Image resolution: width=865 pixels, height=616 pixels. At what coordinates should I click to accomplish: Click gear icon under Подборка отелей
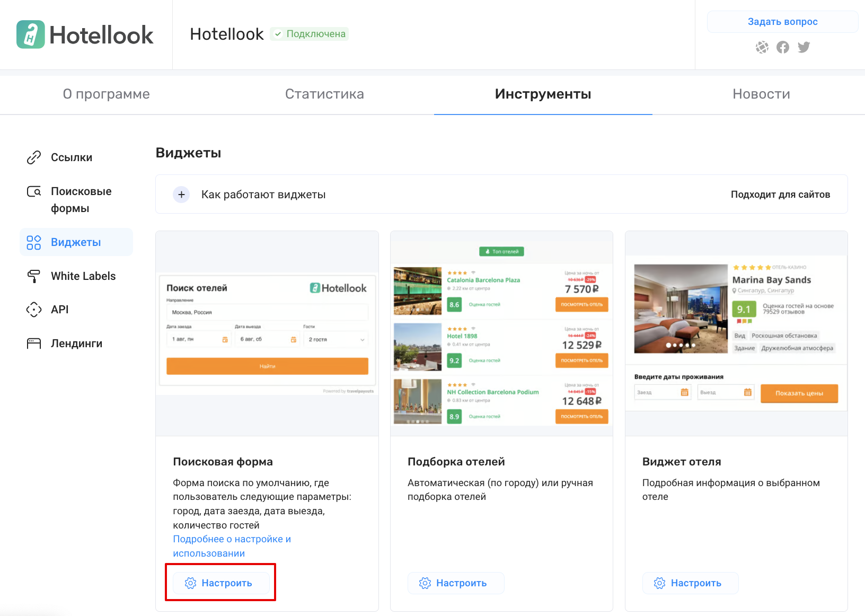pyautogui.click(x=425, y=583)
